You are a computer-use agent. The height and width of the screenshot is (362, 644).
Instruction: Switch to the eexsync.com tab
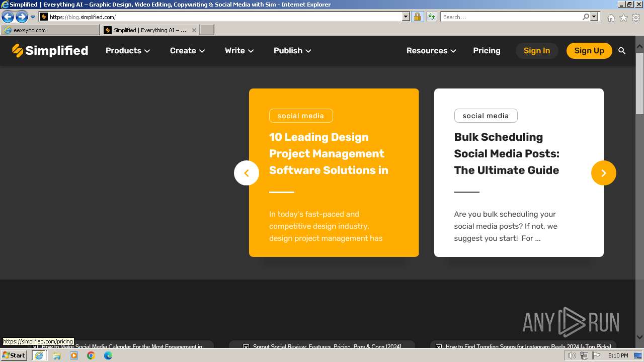[50, 30]
